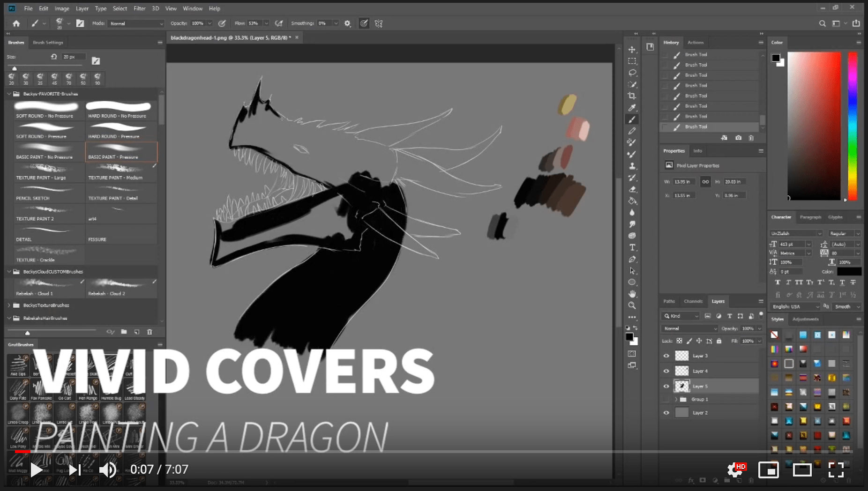Select the Ellipse shape tool
Screen dimensions: 868x491
pos(632,283)
